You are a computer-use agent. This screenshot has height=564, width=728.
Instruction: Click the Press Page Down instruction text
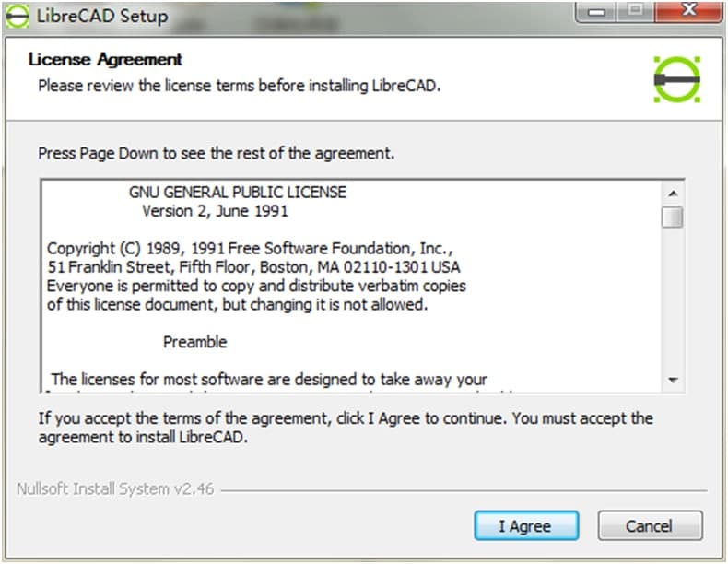tap(216, 153)
